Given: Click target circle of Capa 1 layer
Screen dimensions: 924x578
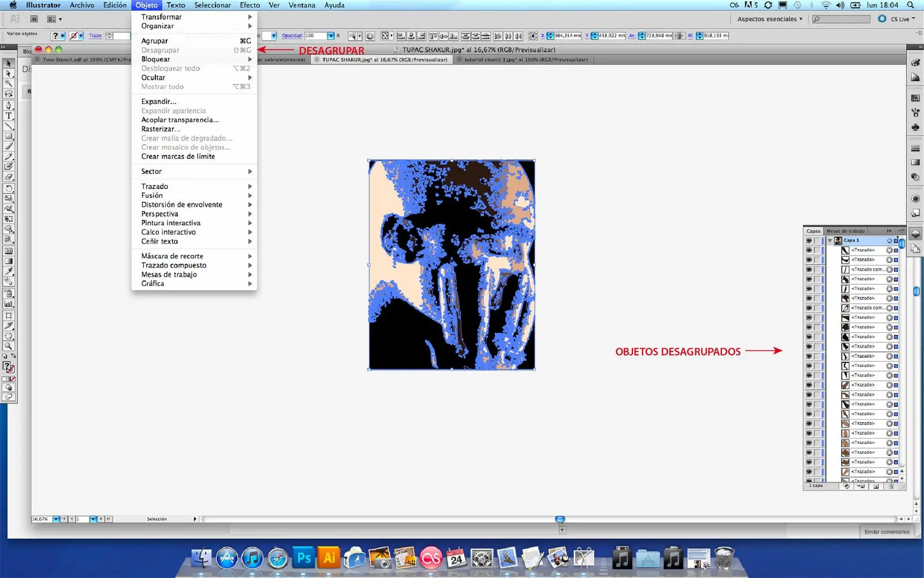Looking at the screenshot, I should pyautogui.click(x=889, y=240).
